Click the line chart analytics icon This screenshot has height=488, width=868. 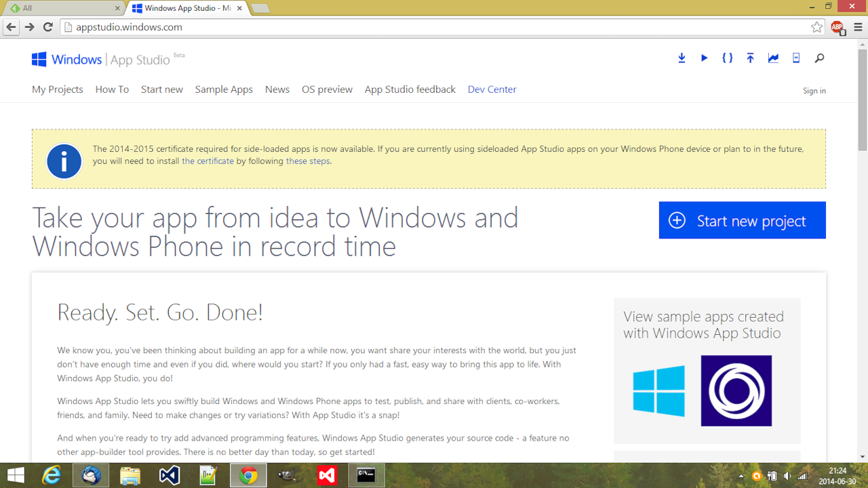pos(773,58)
